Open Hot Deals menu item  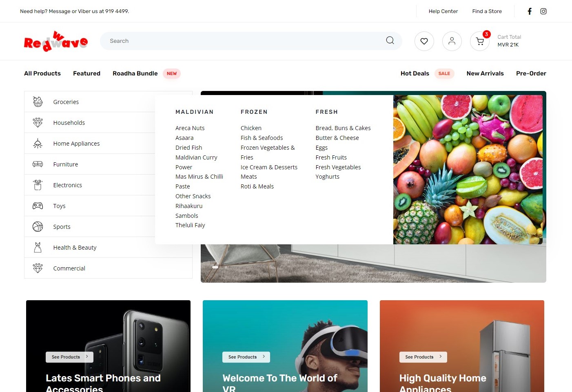pyautogui.click(x=415, y=73)
